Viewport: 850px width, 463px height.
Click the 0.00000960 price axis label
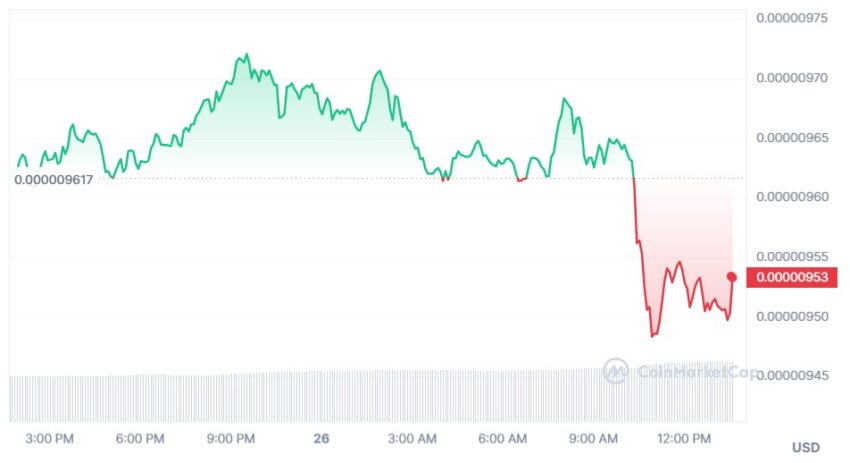[792, 197]
